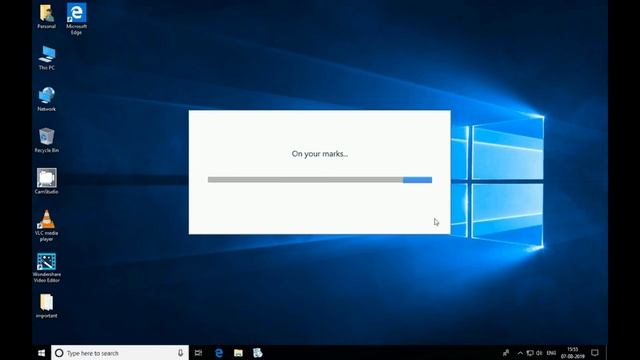Select the Microsoft Edge desktop shortcut
640x360 pixels.
point(76,19)
